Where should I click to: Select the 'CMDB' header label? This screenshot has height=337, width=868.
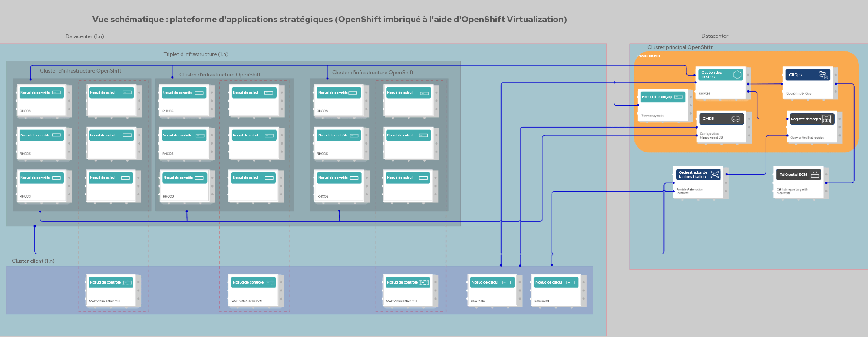[708, 119]
